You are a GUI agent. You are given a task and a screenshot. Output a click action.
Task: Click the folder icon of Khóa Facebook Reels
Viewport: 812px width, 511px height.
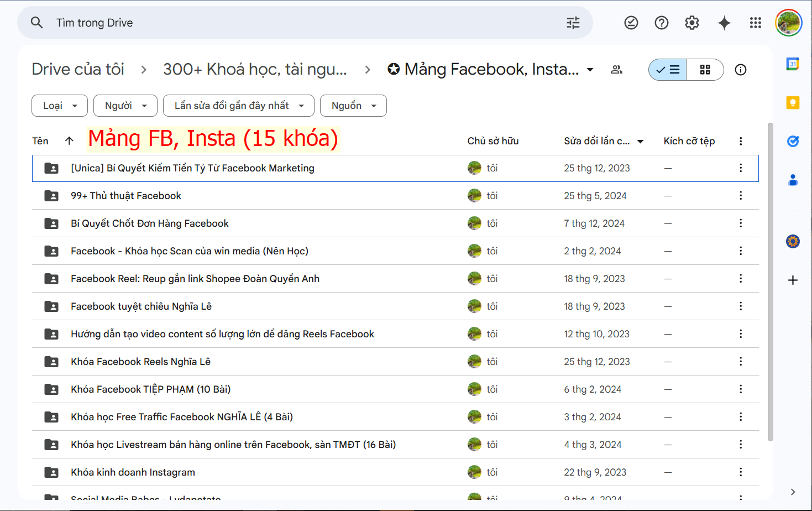click(51, 362)
